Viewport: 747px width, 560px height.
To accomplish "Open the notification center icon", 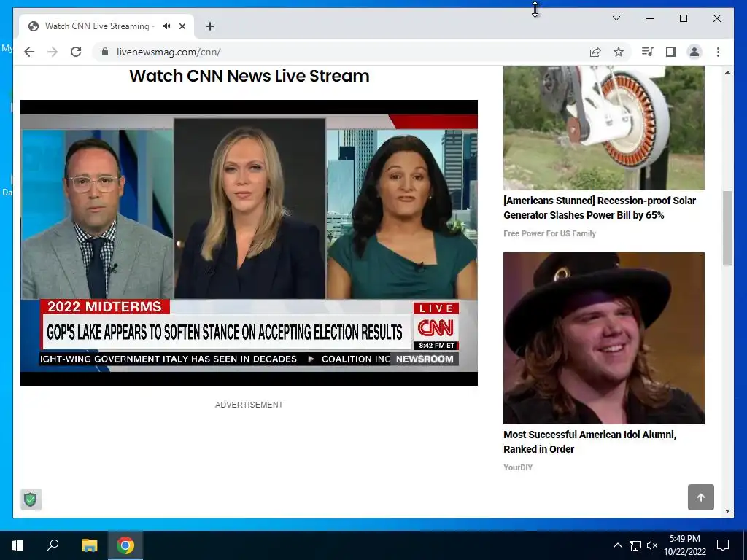I will [x=723, y=545].
